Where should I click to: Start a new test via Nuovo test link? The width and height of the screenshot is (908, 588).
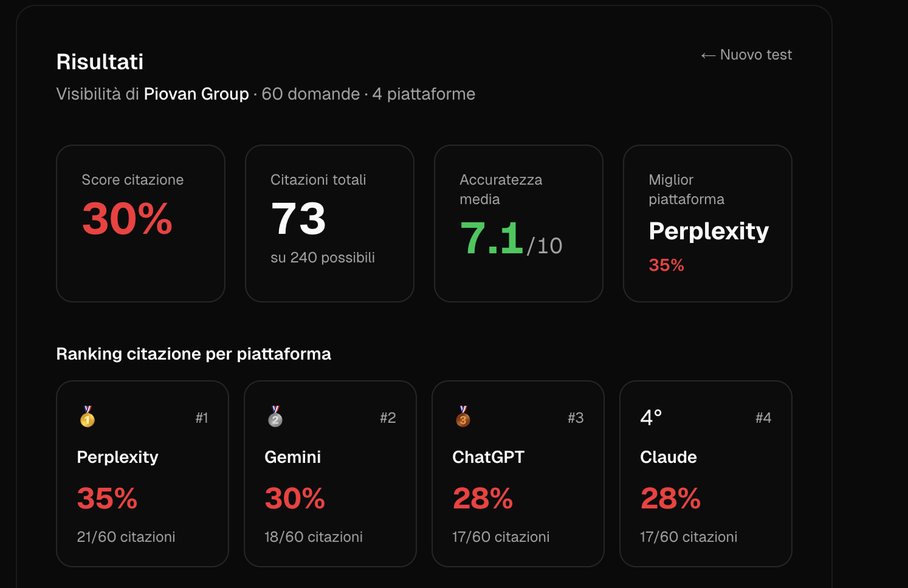746,55
